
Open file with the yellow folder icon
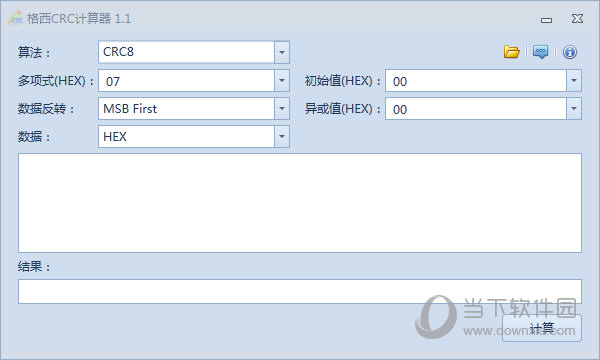point(512,52)
